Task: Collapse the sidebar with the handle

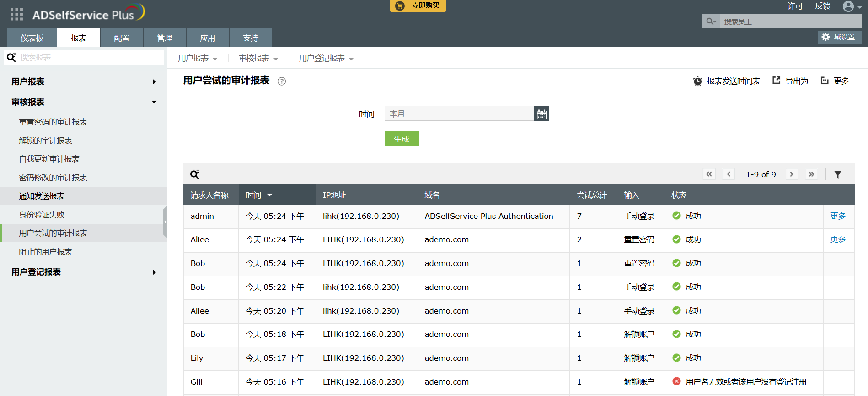Action: click(165, 222)
